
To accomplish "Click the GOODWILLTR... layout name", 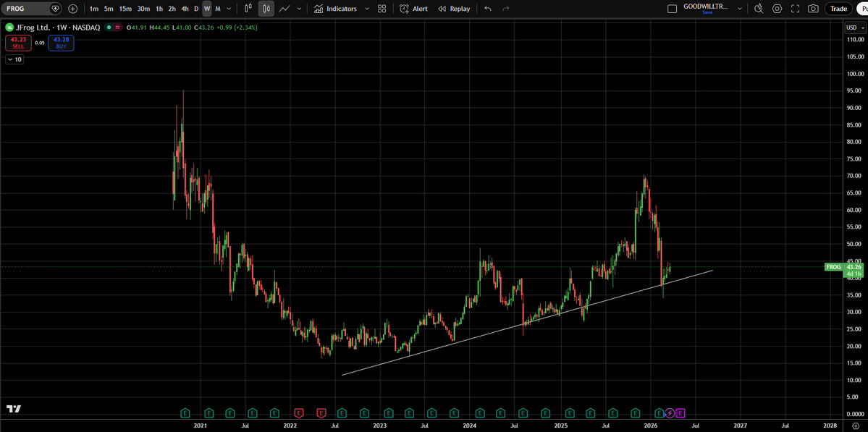I will [x=707, y=7].
